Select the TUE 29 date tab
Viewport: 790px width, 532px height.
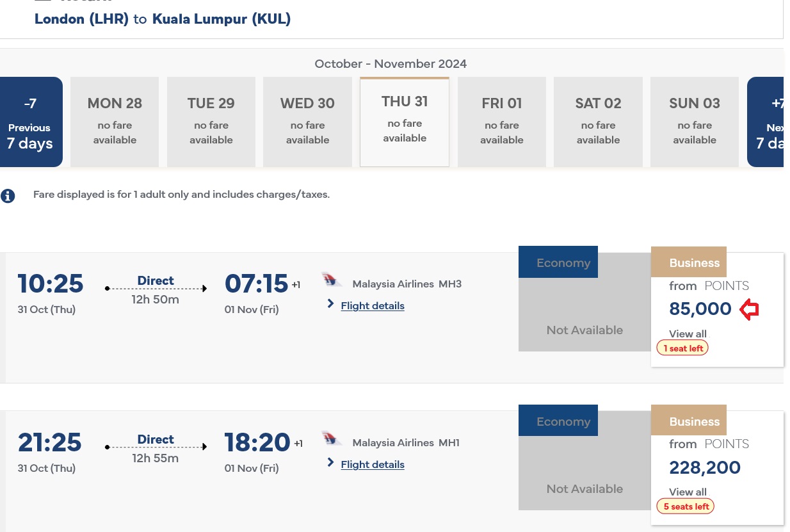pos(211,122)
